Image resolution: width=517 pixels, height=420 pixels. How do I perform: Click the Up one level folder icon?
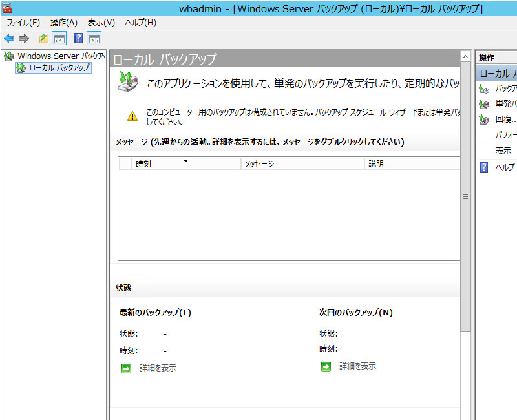point(43,39)
